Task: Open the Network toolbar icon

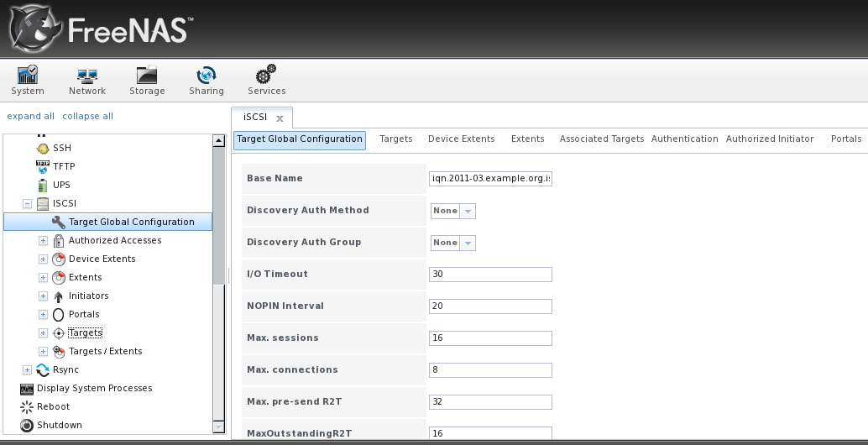Action: [87, 75]
